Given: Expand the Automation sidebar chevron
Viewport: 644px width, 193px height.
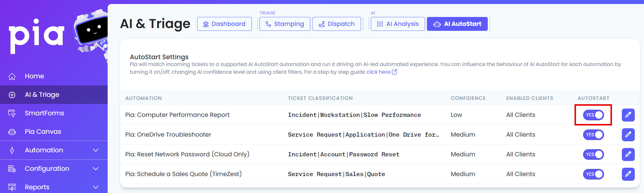Looking at the screenshot, I should point(96,150).
